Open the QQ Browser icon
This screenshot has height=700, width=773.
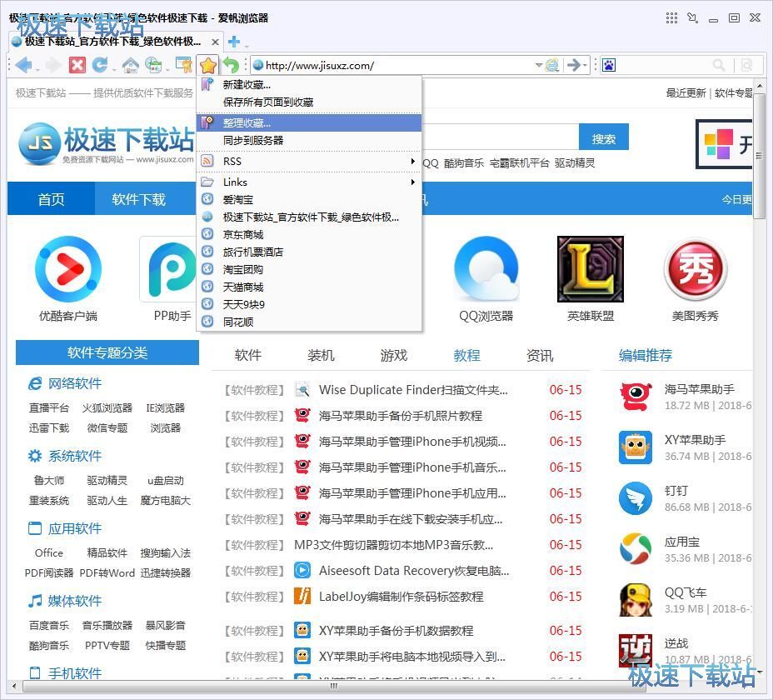click(486, 269)
